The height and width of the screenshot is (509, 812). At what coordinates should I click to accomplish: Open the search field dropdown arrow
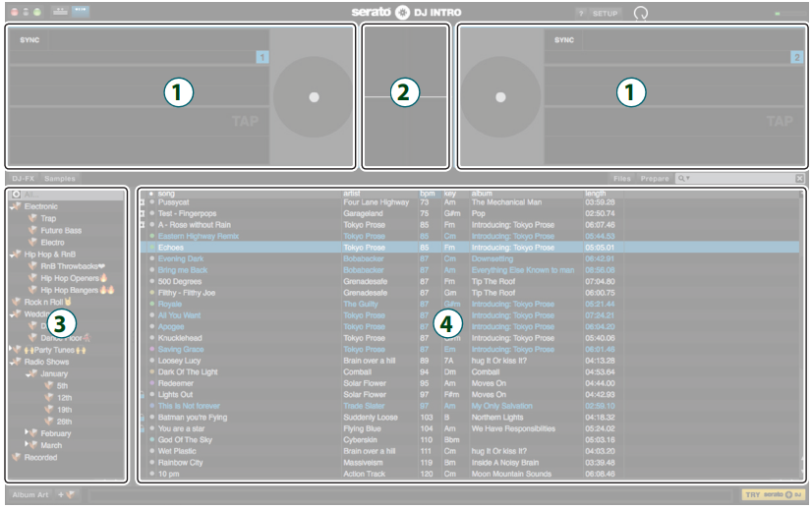pyautogui.click(x=688, y=178)
